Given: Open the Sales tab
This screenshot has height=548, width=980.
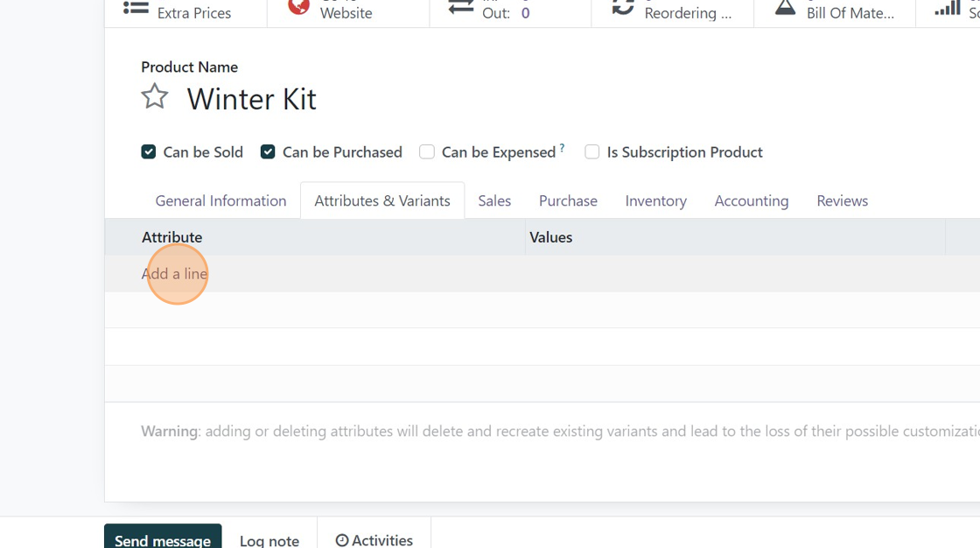Looking at the screenshot, I should (494, 200).
